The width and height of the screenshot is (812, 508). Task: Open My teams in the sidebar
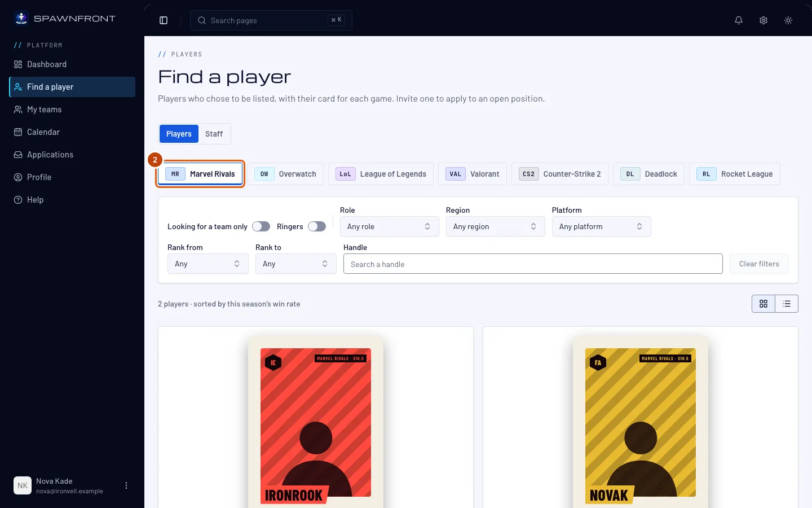point(72,110)
